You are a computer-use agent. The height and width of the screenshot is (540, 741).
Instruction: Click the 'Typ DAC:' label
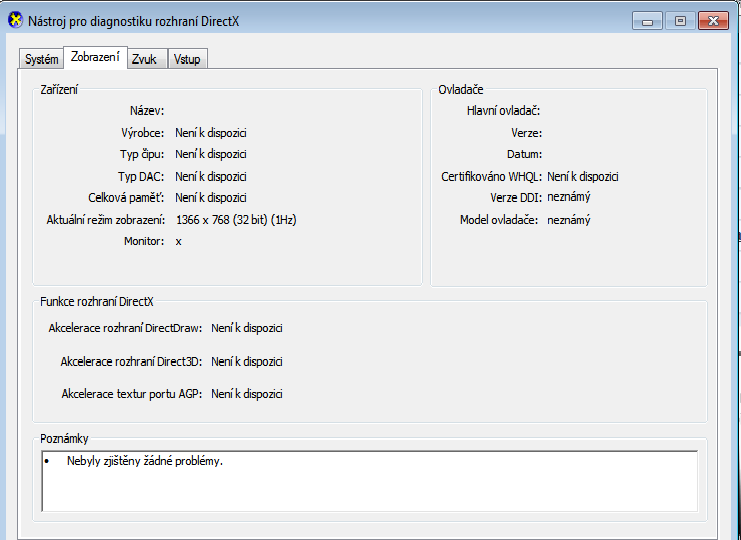coord(141,176)
